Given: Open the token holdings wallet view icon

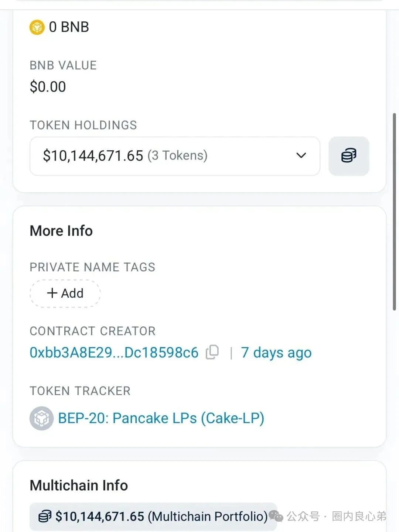Looking at the screenshot, I should 348,156.
